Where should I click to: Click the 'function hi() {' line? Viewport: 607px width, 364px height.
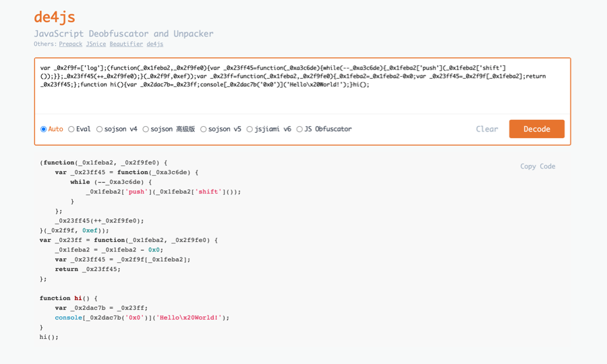click(x=69, y=298)
